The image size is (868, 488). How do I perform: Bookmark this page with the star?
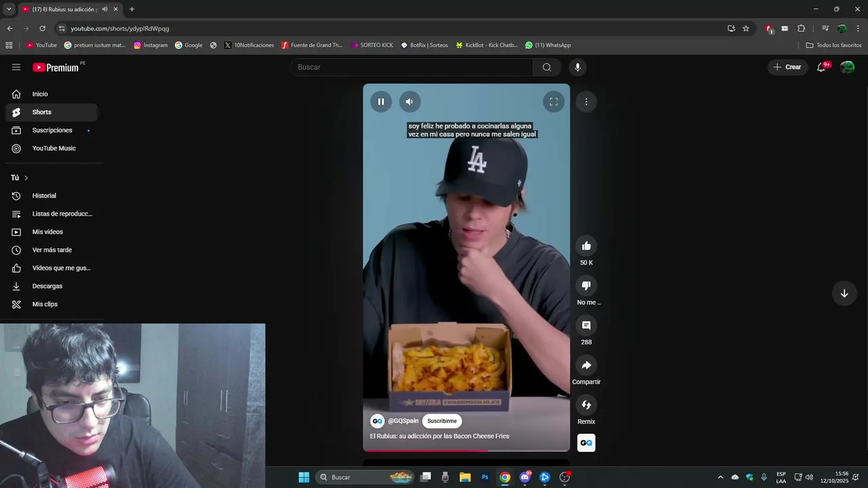746,28
